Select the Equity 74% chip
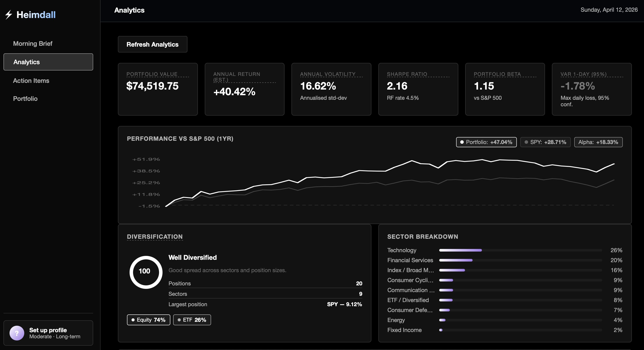The height and width of the screenshot is (350, 644). 148,320
